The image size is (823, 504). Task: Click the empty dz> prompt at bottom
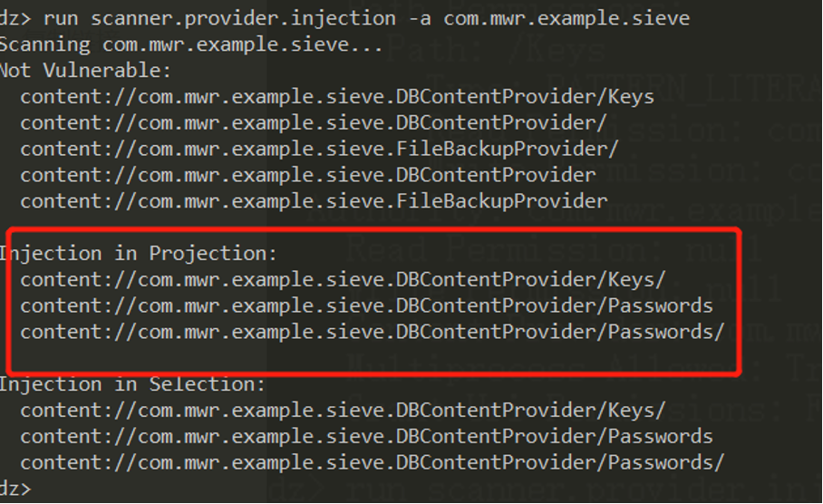point(15,489)
